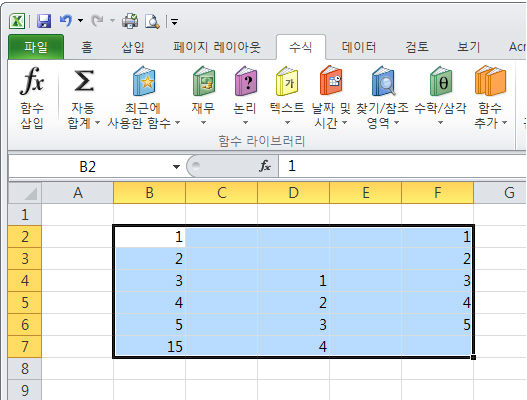527x400 pixels.
Task: Open the Text (텍스트) functions book
Action: (x=287, y=81)
